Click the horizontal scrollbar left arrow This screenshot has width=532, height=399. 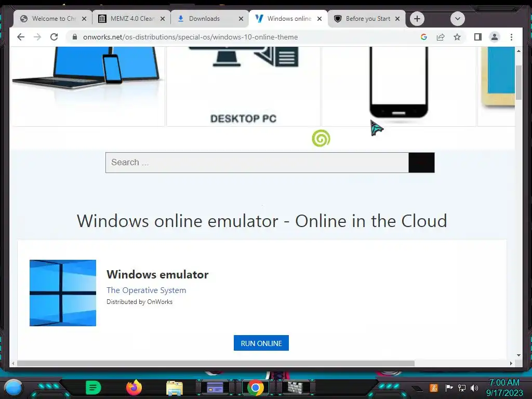point(13,363)
